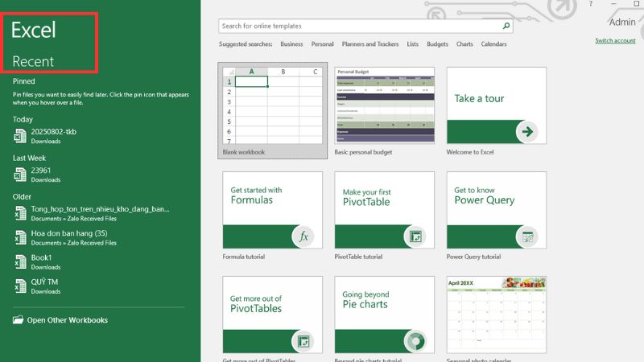Viewport: 644px width, 362px height.
Task: Click the Excel file icon beside 23961
Action: 19,175
